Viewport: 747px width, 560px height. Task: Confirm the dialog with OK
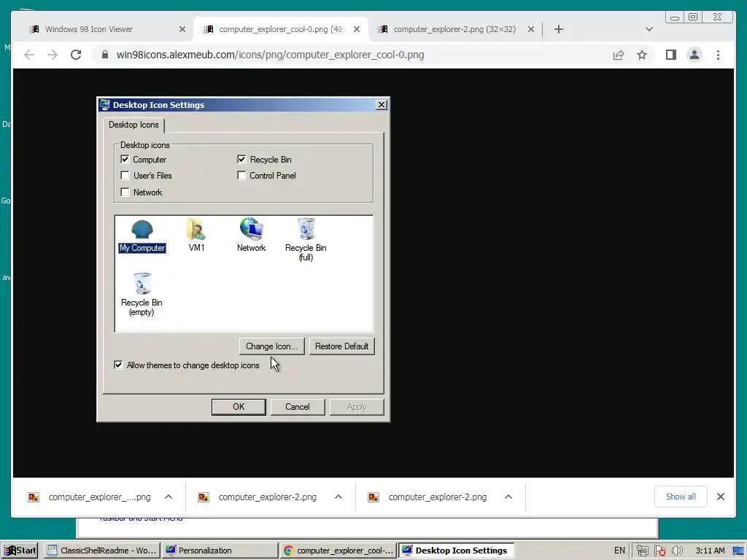(239, 407)
